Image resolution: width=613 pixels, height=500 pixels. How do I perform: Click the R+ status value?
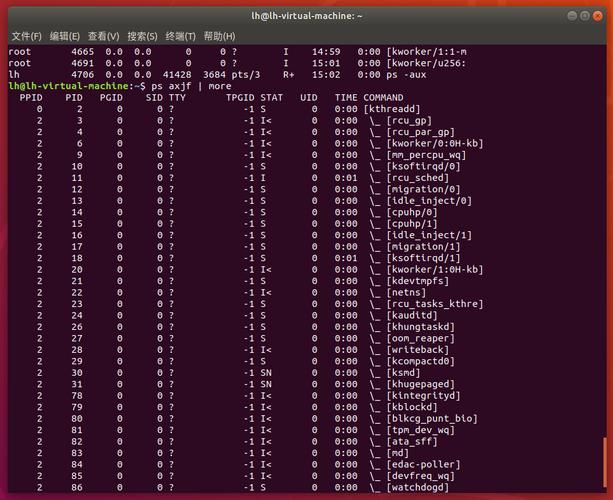tap(289, 75)
